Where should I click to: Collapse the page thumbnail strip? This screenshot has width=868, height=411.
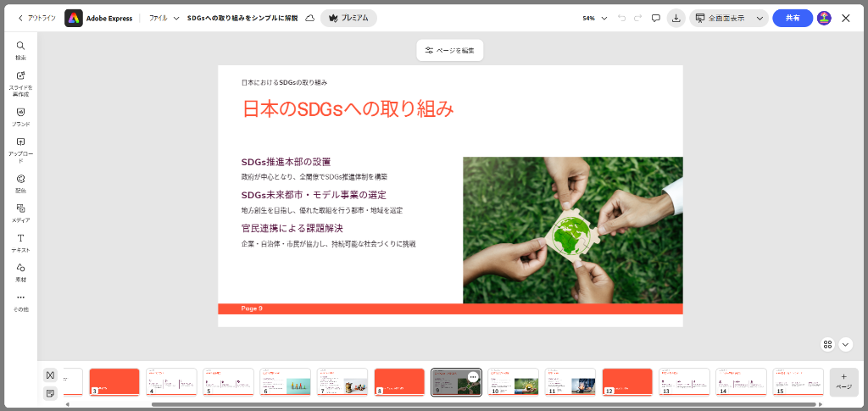[845, 345]
